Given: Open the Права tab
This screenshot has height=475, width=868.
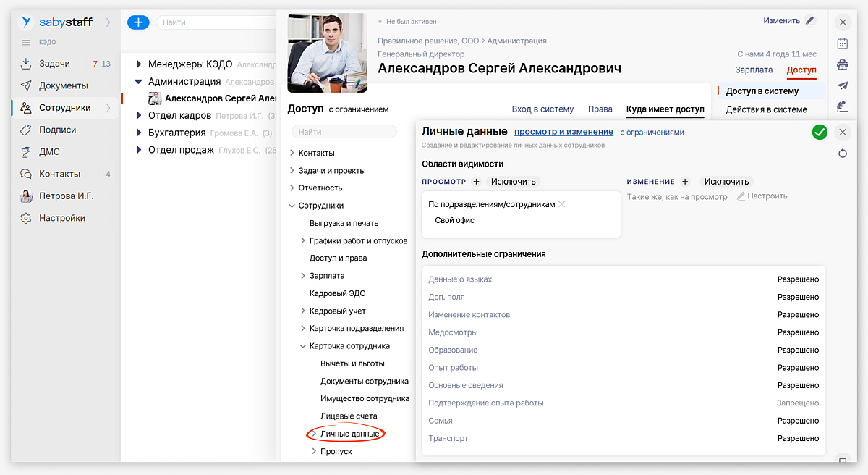Looking at the screenshot, I should [600, 109].
